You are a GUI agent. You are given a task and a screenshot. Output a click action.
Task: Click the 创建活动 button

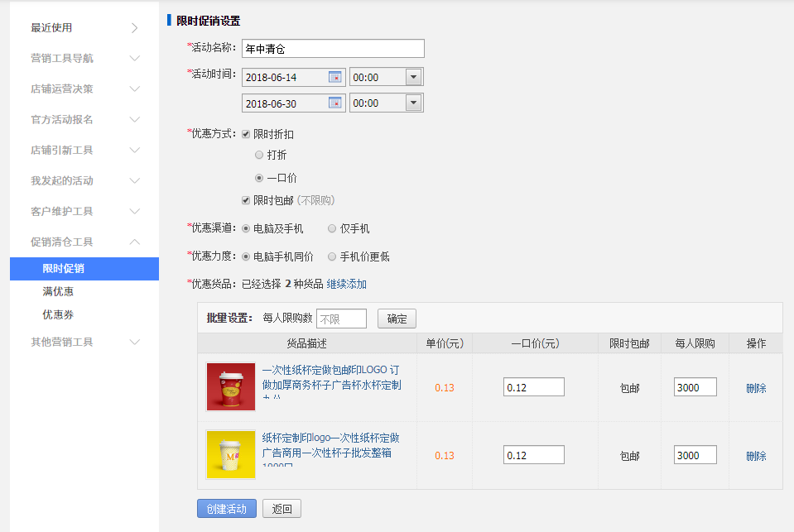(x=226, y=509)
